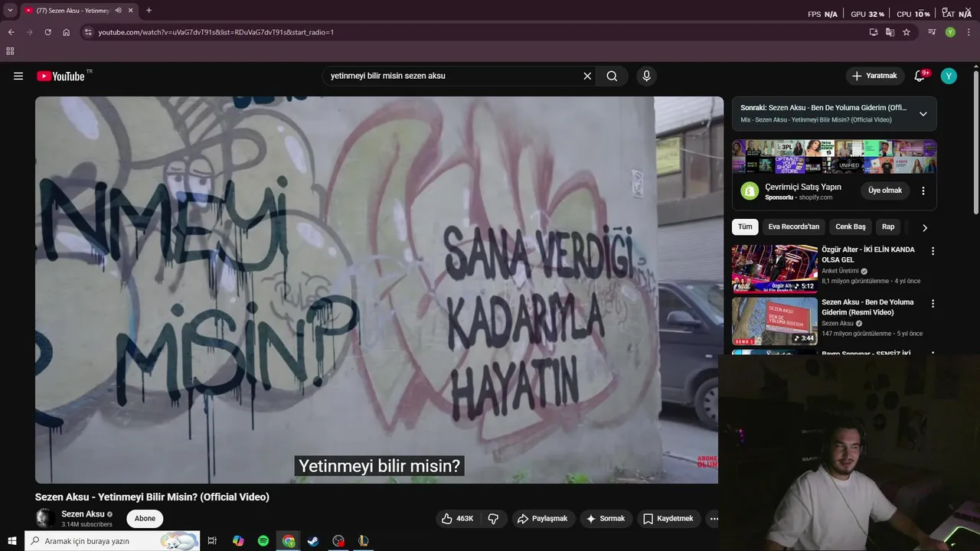Screen dimensions: 980x551
Task: Click the video title below the player
Action: click(x=152, y=497)
